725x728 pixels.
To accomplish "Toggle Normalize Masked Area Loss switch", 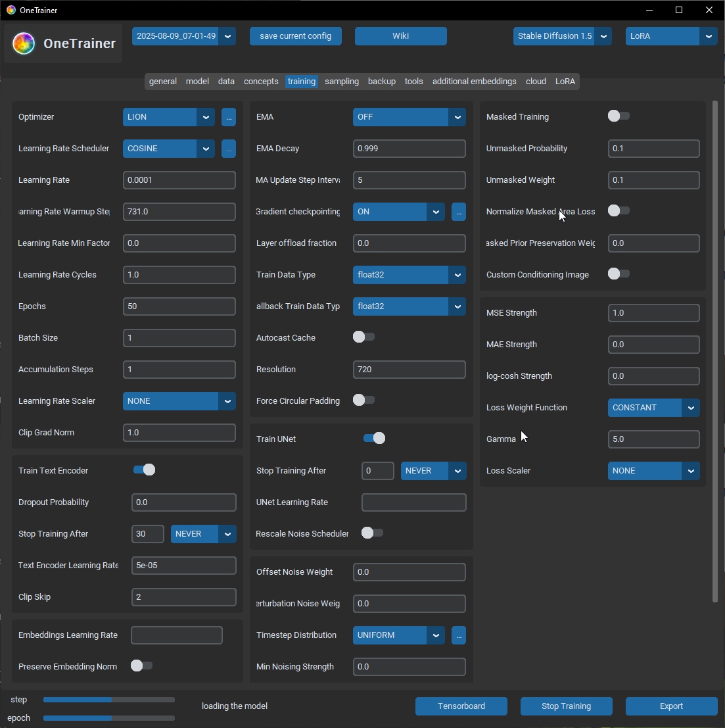I will [x=619, y=211].
